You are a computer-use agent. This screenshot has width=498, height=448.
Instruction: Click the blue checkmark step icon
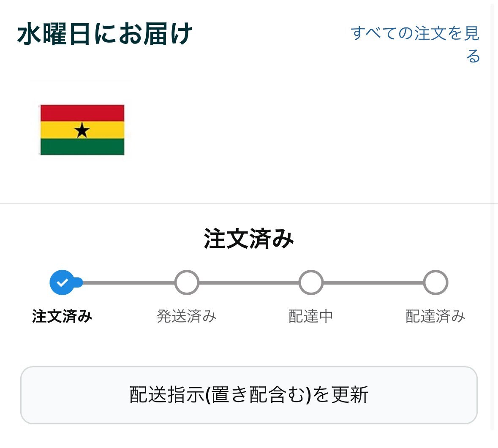click(x=62, y=282)
